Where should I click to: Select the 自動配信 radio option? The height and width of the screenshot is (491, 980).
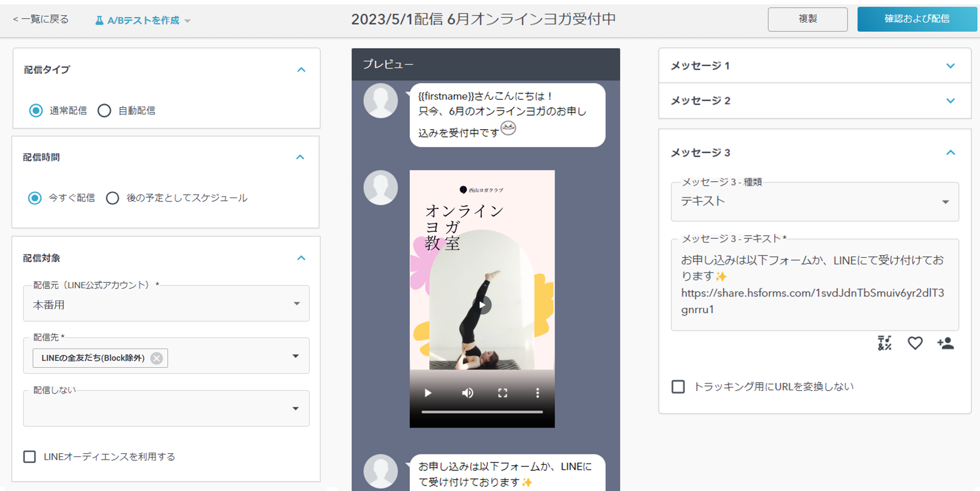[x=105, y=111]
